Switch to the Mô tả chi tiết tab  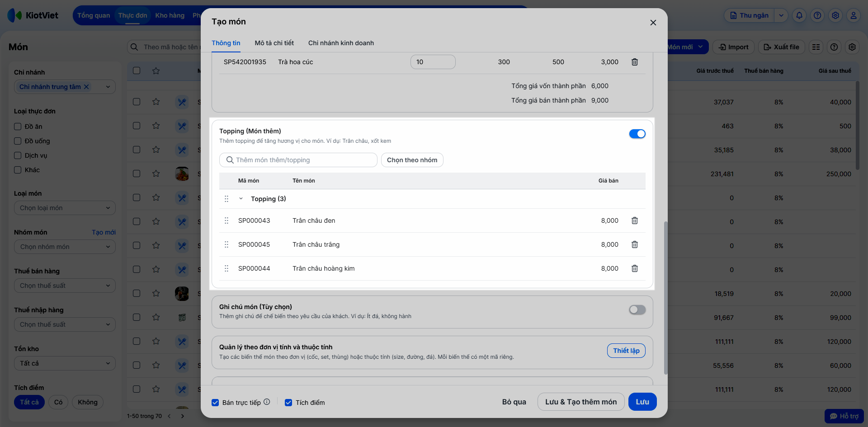274,43
